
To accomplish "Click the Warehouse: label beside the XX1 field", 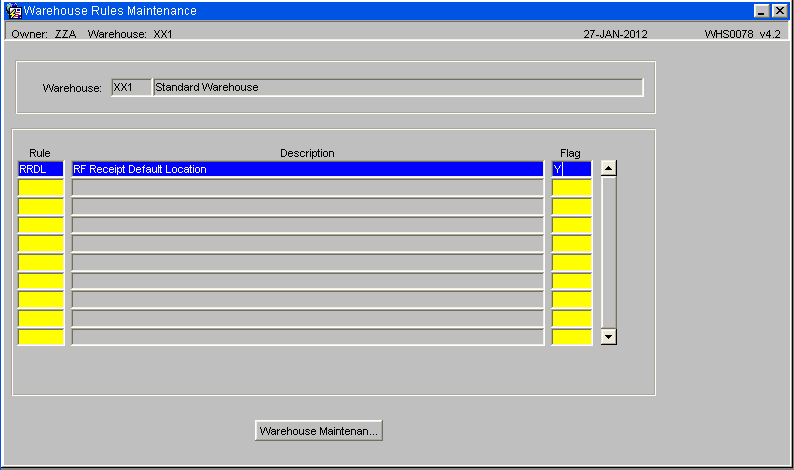I will click(72, 88).
